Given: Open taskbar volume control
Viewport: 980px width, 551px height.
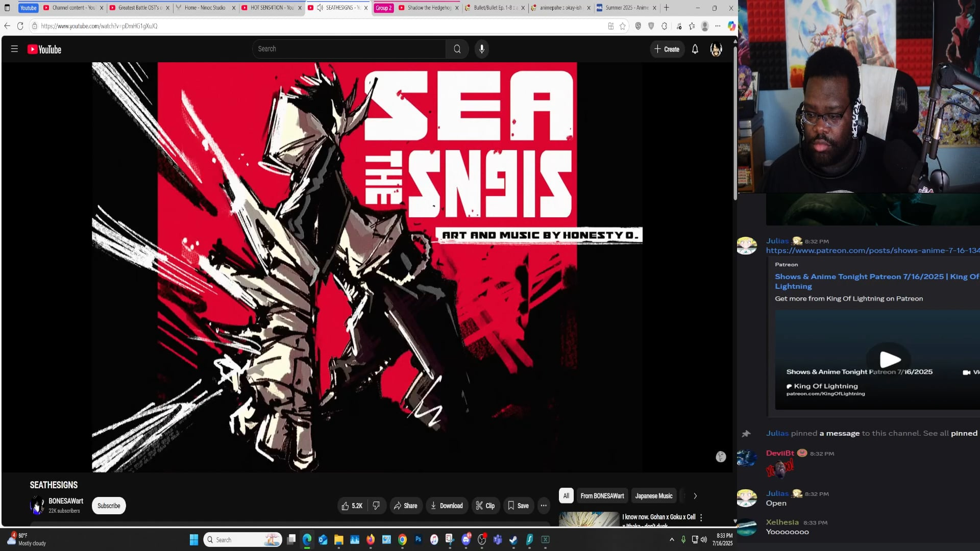Looking at the screenshot, I should point(704,540).
